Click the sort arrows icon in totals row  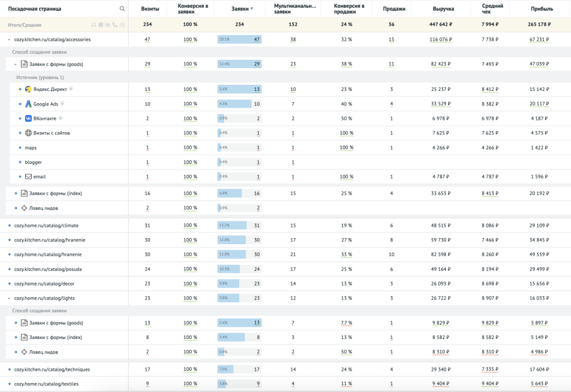pos(94,25)
